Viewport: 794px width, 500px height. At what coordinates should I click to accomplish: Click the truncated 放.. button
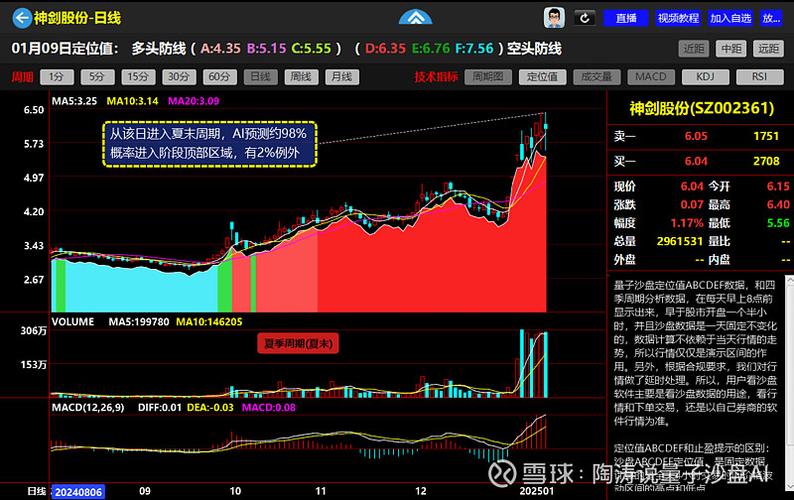771,18
